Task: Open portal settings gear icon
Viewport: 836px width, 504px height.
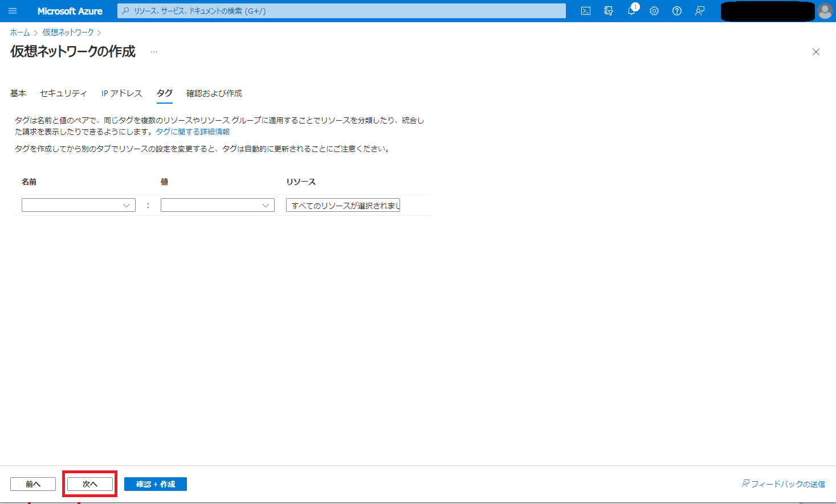Action: pyautogui.click(x=654, y=11)
